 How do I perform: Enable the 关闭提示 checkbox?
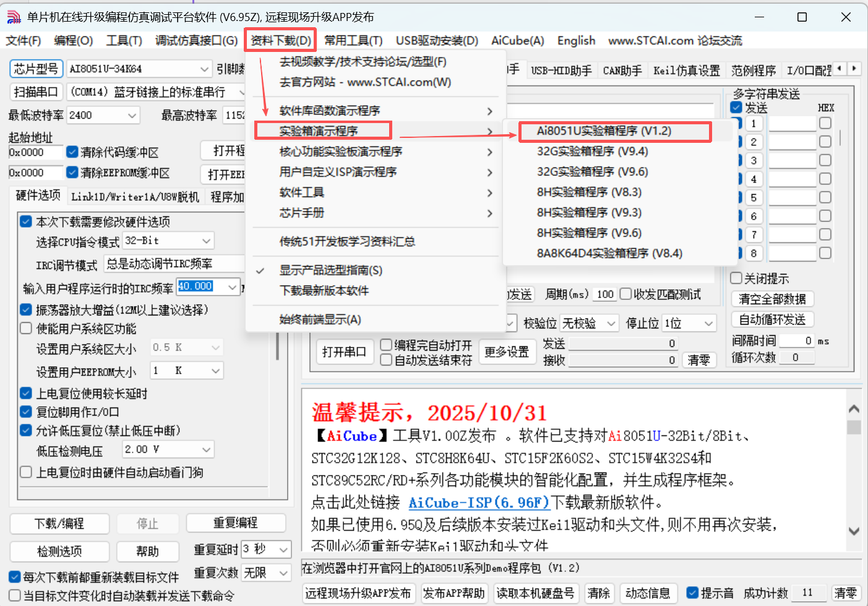(736, 278)
